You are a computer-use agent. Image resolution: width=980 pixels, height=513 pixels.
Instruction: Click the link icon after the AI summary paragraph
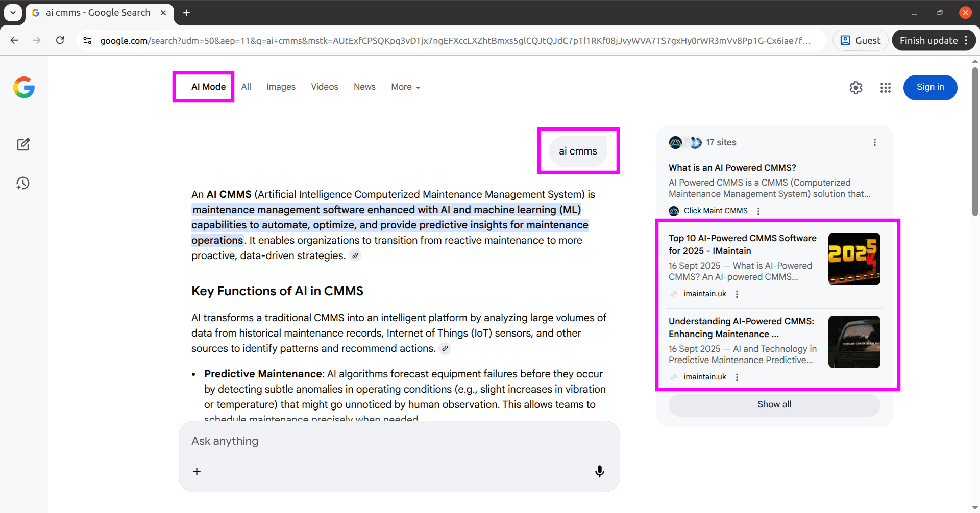coord(355,255)
